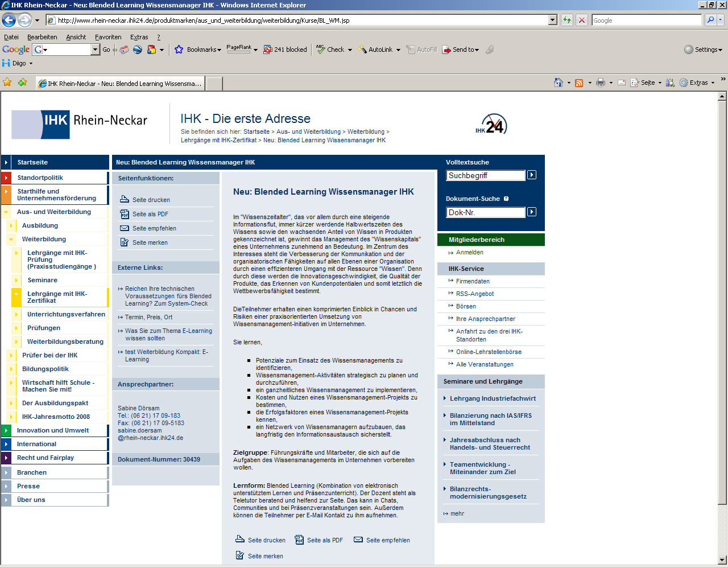This screenshot has height=568, width=728.
Task: Go forward with the browser Forward arrow
Action: [x=24, y=20]
